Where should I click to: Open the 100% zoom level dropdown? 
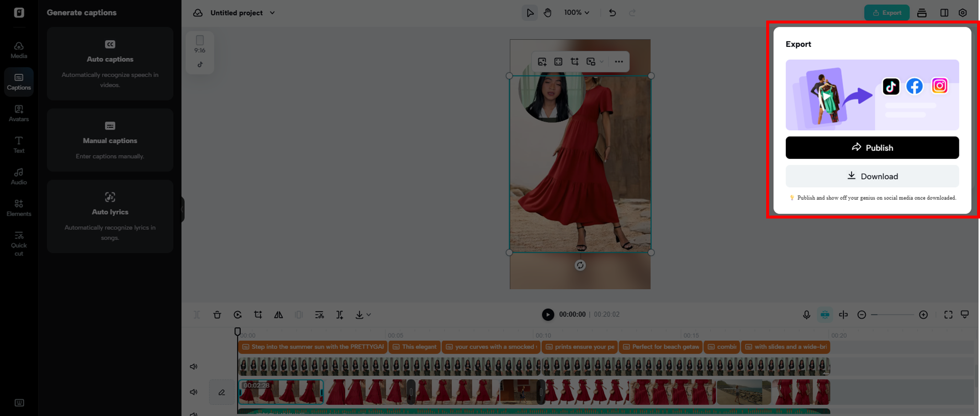(x=576, y=13)
